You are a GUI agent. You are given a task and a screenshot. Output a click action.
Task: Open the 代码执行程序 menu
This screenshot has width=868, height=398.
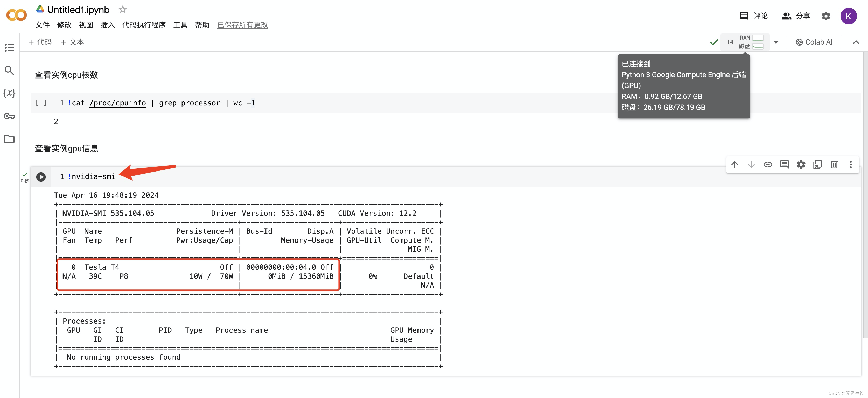coord(144,25)
